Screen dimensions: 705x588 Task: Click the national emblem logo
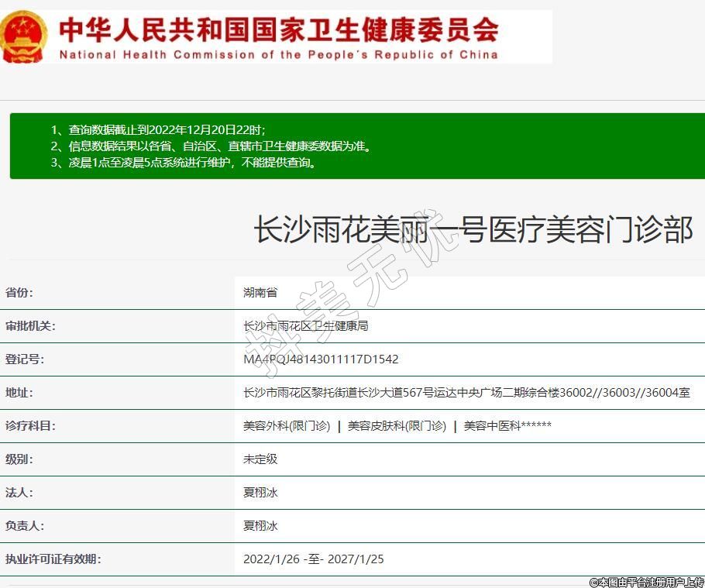[23, 36]
